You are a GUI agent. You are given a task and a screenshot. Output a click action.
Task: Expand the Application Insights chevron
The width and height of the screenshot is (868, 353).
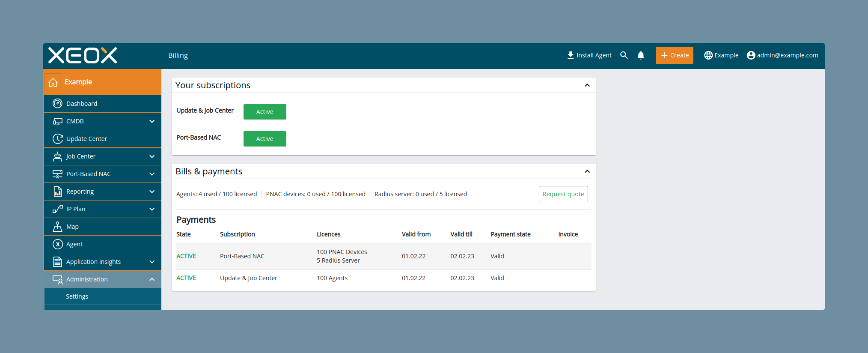pyautogui.click(x=152, y=262)
